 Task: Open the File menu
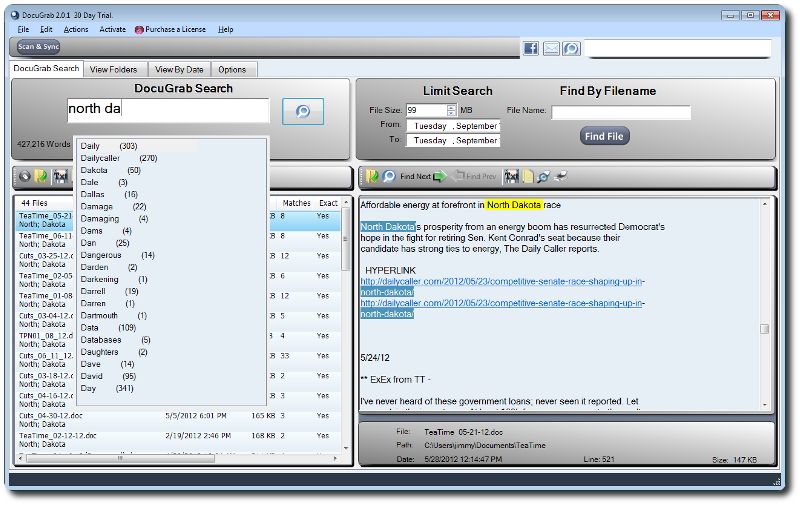point(23,30)
